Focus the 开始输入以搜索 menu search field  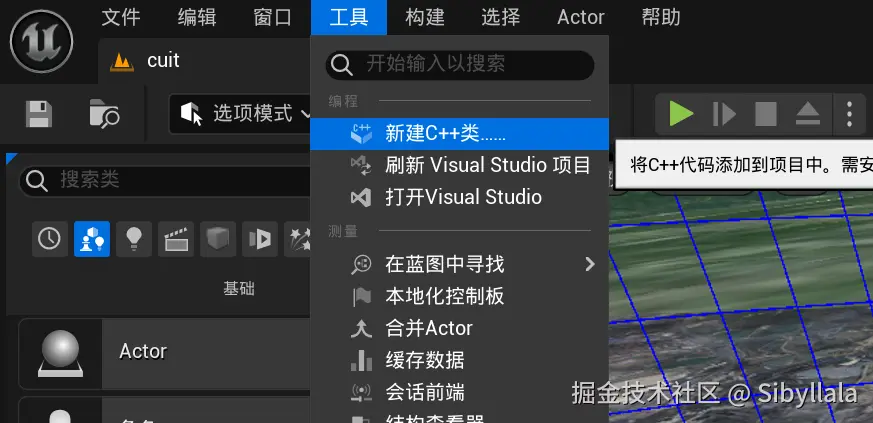[x=460, y=65]
